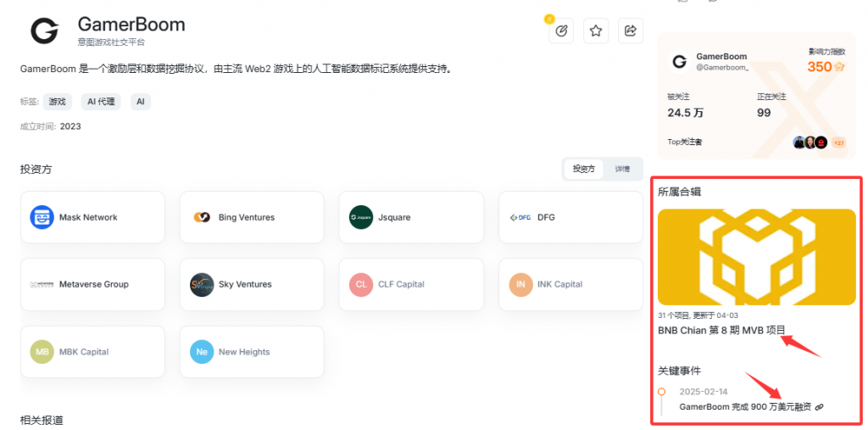Open the Metaverse Group investor card
Screen dimensions: 868x430
coord(92,284)
